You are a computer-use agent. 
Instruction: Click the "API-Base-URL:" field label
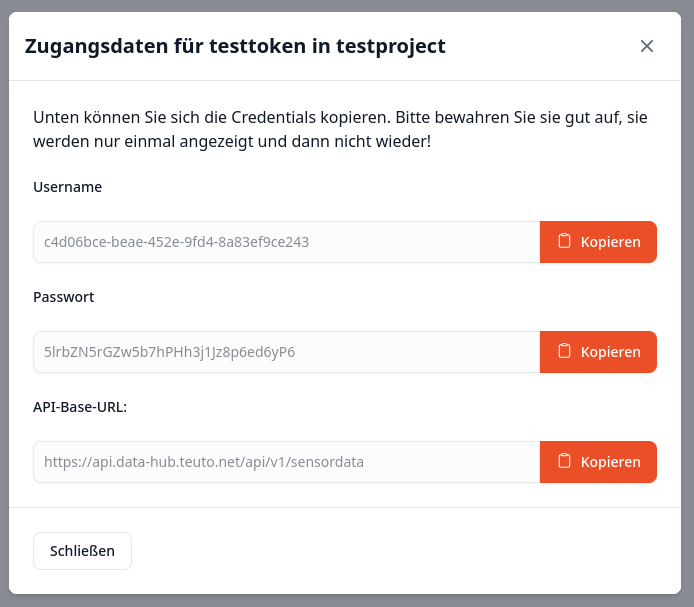80,407
